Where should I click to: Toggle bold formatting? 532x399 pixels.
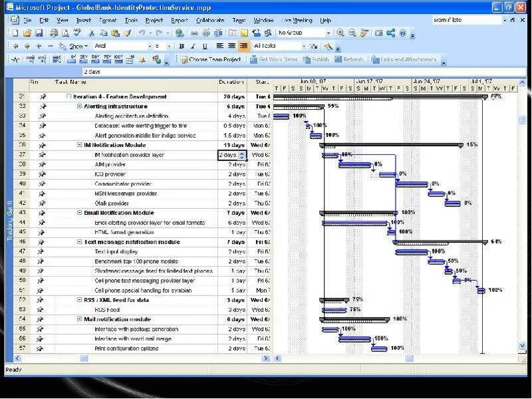[182, 46]
